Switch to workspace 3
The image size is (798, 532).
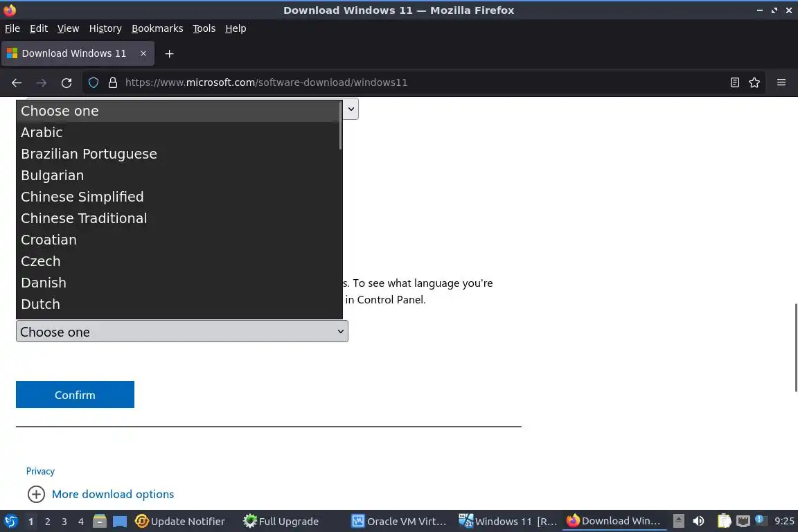(x=64, y=522)
